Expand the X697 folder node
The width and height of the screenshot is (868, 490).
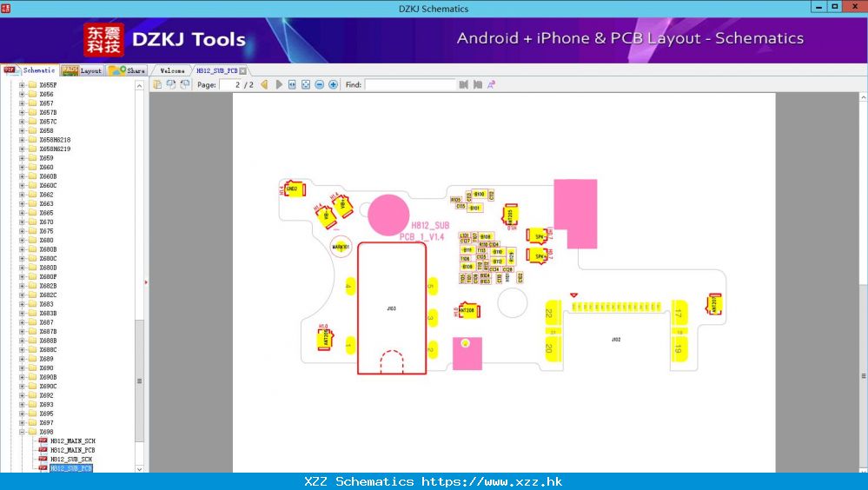(22, 422)
